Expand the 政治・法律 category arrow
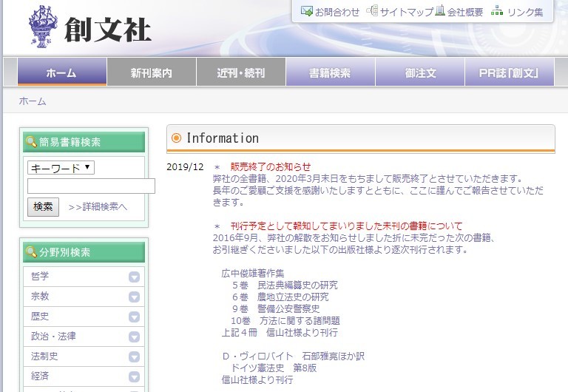 coord(134,337)
